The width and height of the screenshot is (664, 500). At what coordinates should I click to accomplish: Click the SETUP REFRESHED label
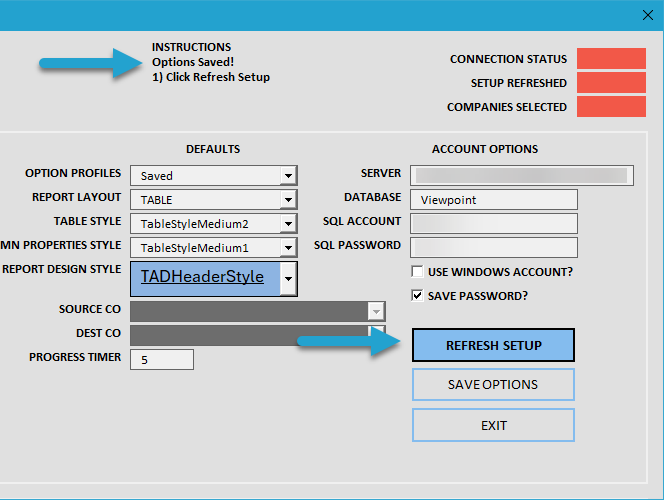(x=519, y=83)
